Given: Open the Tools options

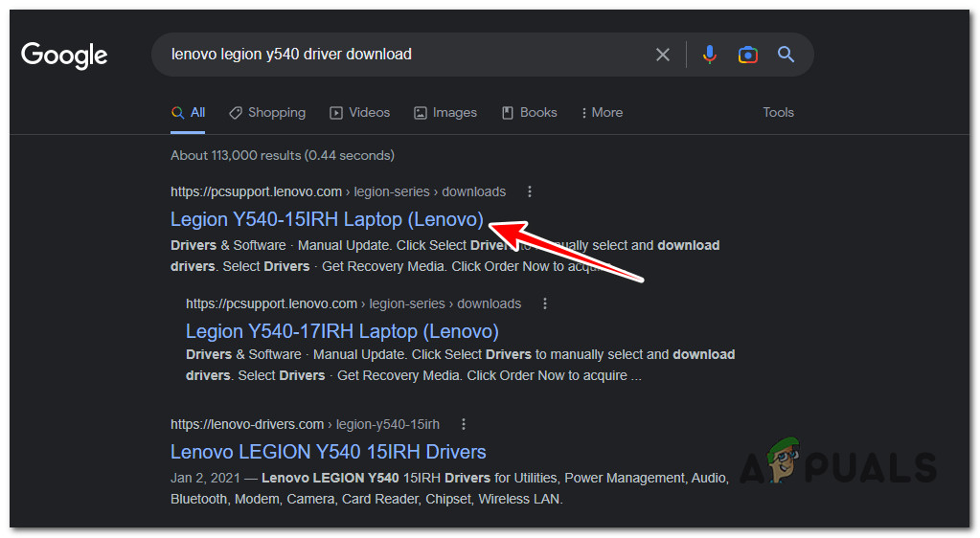Looking at the screenshot, I should (778, 112).
